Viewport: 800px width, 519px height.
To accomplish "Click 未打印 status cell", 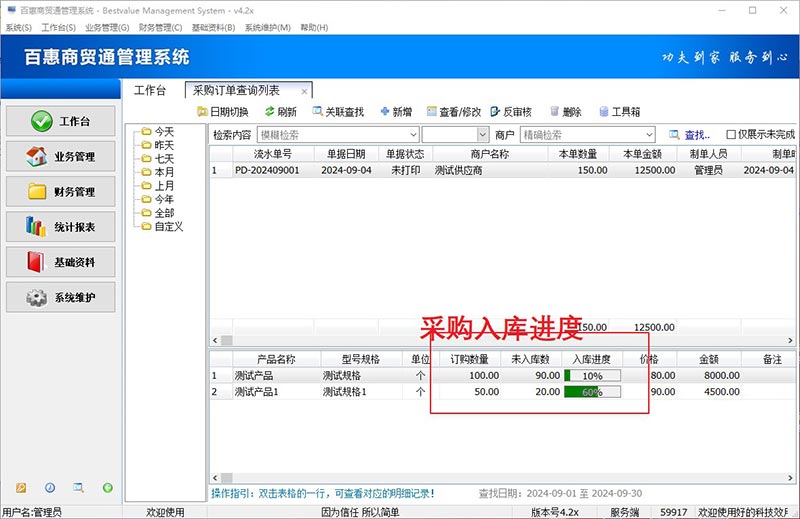I will (406, 170).
